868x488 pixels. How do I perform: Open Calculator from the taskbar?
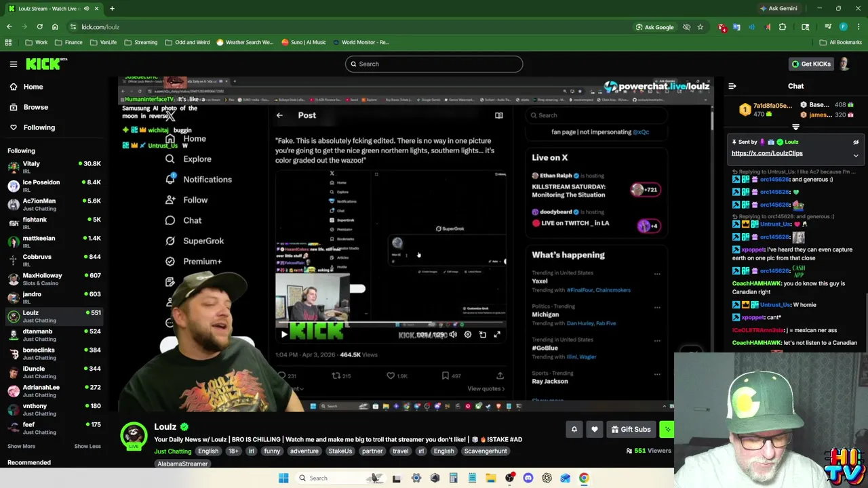click(x=453, y=478)
